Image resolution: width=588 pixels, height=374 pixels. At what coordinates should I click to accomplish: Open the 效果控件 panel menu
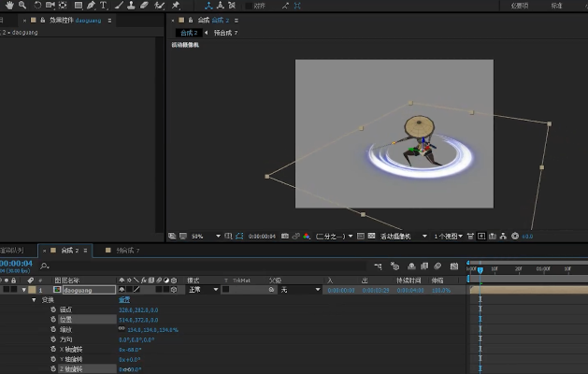(109, 21)
